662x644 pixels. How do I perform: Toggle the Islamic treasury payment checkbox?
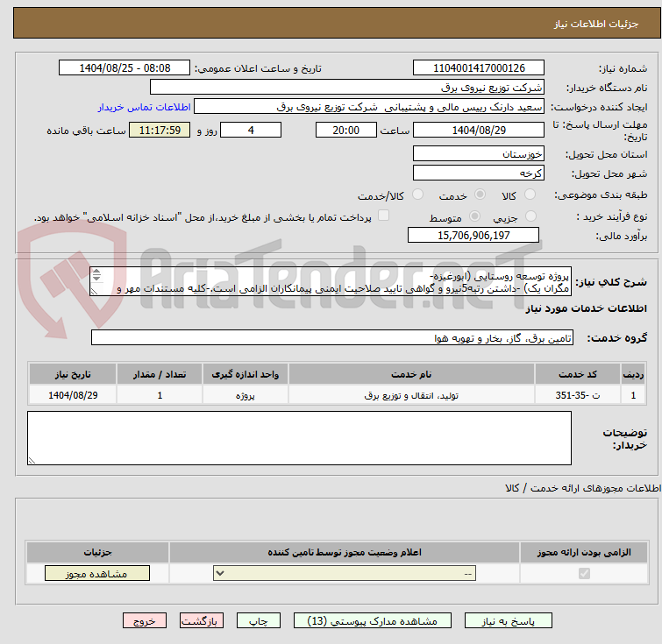383,216
